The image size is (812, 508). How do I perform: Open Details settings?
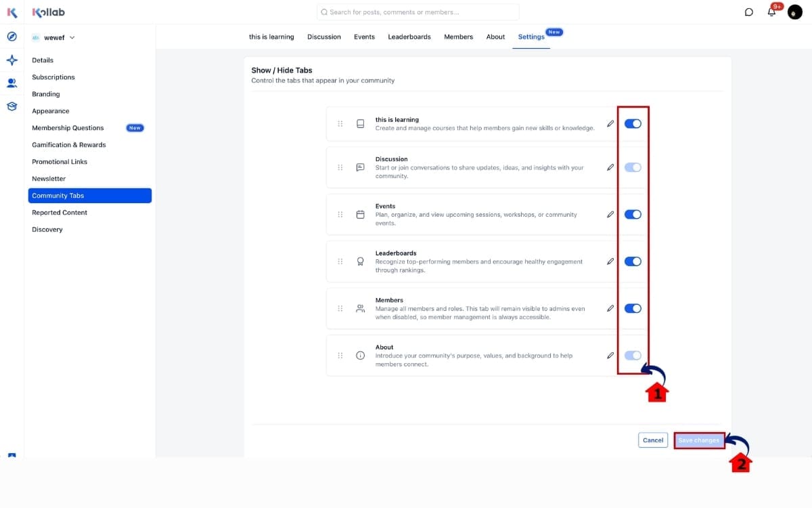[x=90, y=60]
